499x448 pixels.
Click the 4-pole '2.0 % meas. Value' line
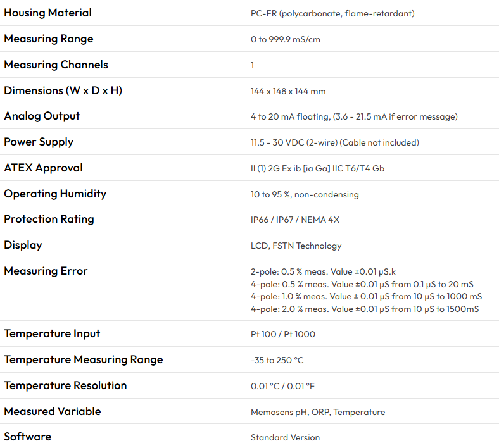[365, 309]
